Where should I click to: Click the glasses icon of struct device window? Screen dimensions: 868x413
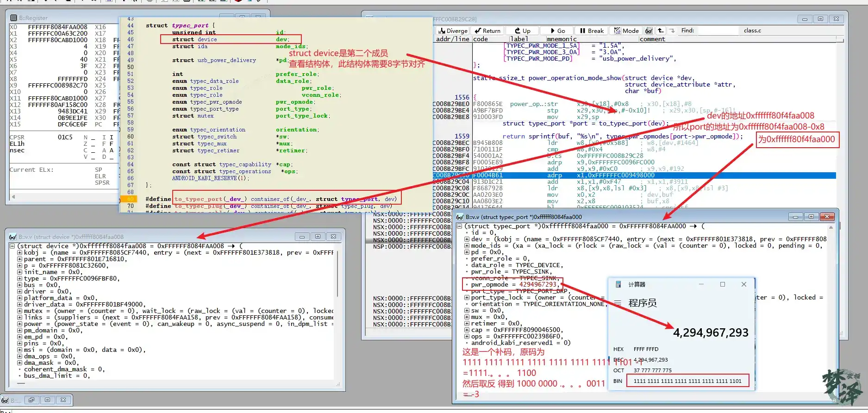[x=13, y=237]
